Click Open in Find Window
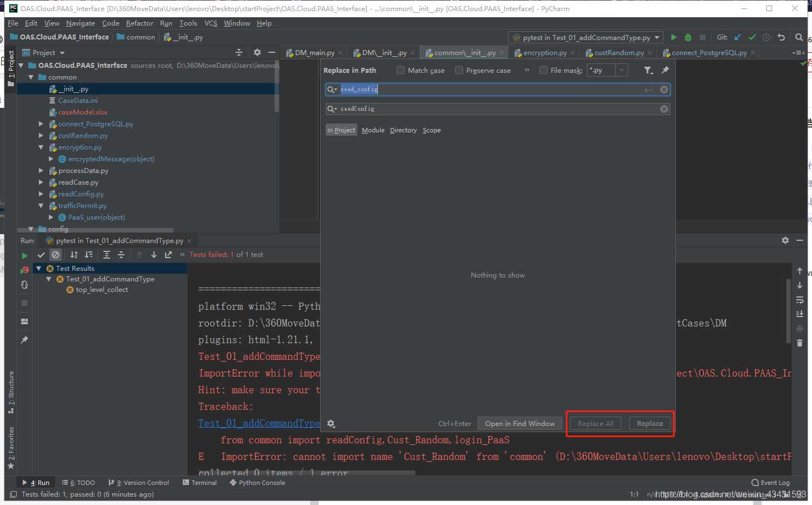 (519, 423)
